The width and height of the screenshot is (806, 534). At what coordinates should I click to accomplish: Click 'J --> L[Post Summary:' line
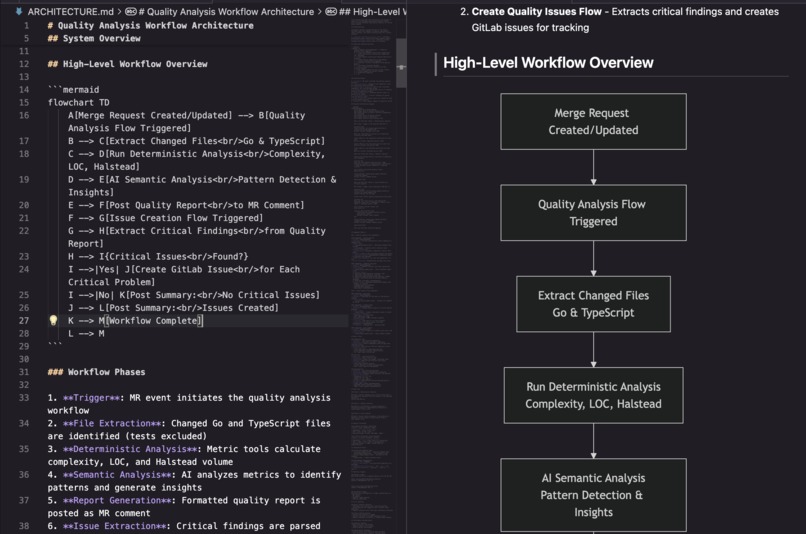tap(173, 308)
